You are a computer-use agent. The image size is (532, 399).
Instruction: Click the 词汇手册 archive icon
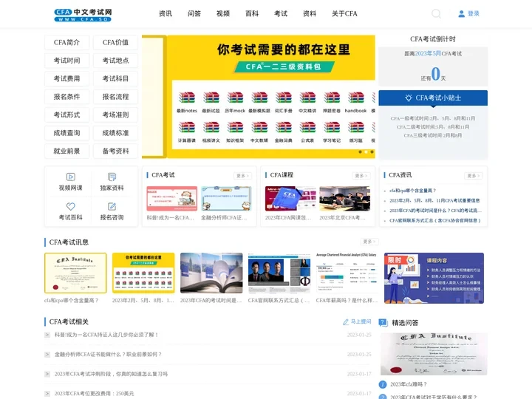pyautogui.click(x=284, y=98)
